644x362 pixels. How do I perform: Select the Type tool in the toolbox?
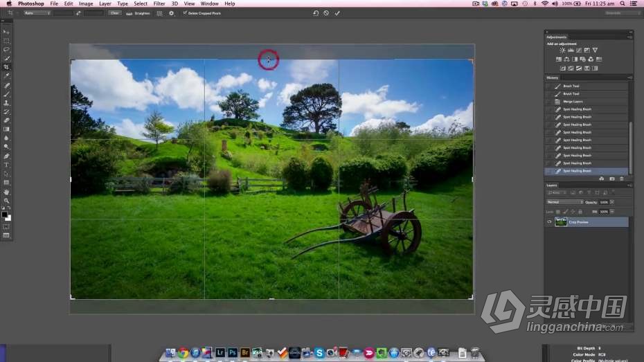tap(6, 165)
